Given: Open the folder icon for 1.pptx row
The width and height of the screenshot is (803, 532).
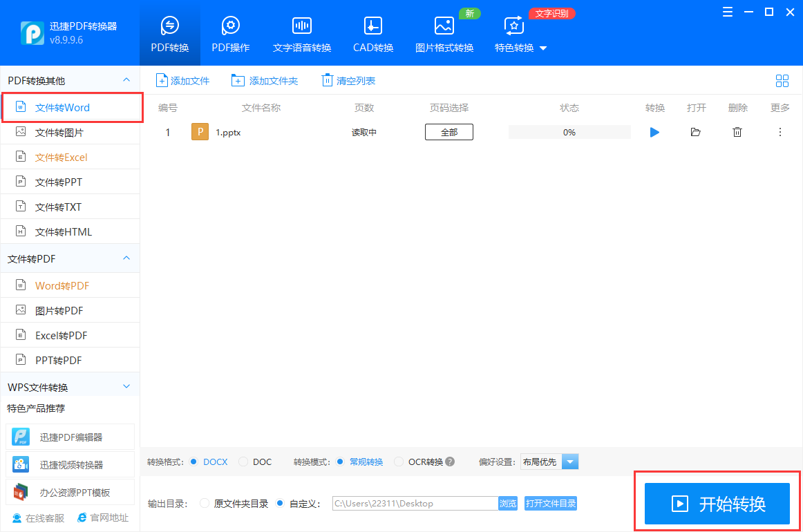Looking at the screenshot, I should tap(696, 132).
